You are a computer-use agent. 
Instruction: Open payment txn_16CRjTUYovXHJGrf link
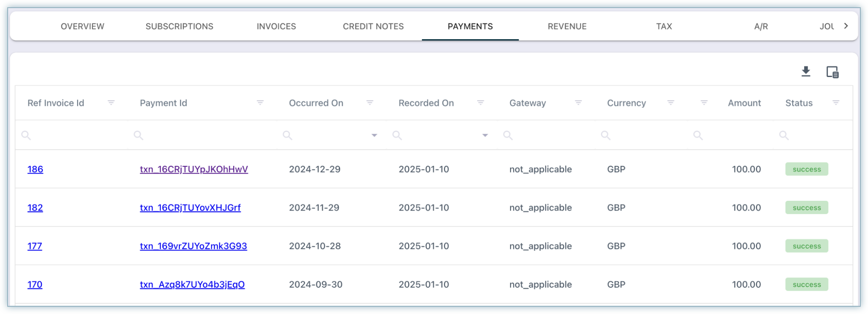pos(190,208)
